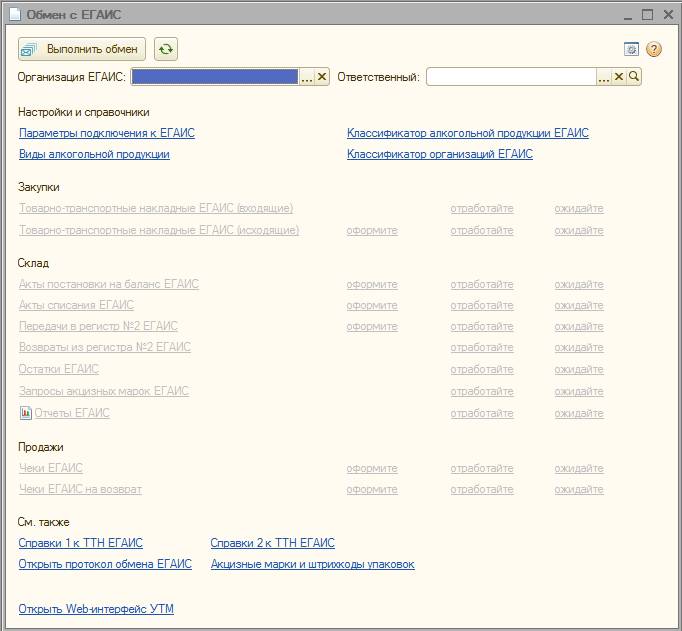Image resolution: width=682 pixels, height=631 pixels.
Task: Click the report chart icon by Отчеты ЕГАИС
Action: pyautogui.click(x=26, y=413)
